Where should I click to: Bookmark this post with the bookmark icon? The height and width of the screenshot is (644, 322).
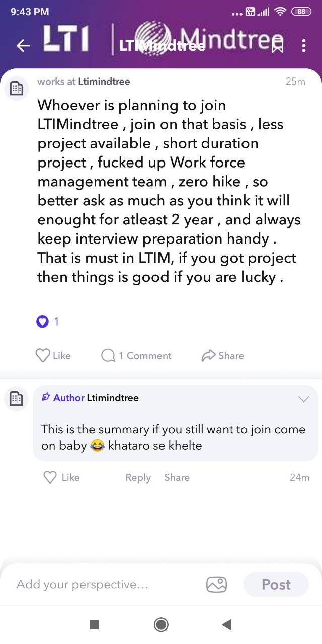277,47
